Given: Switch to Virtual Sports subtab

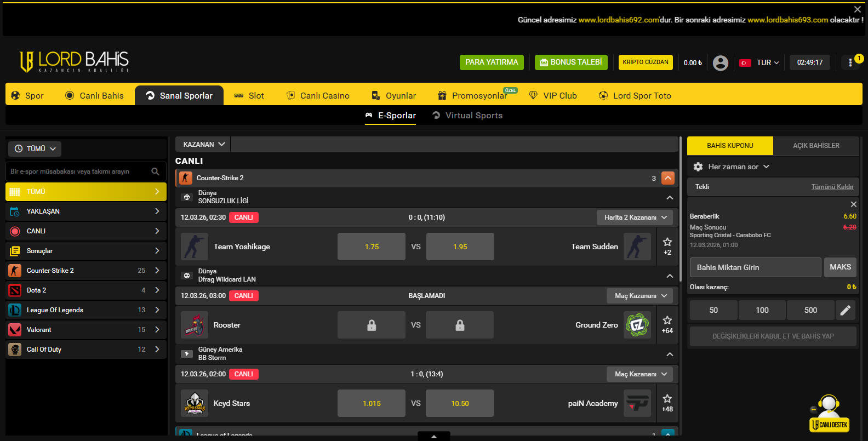Looking at the screenshot, I should coord(467,116).
